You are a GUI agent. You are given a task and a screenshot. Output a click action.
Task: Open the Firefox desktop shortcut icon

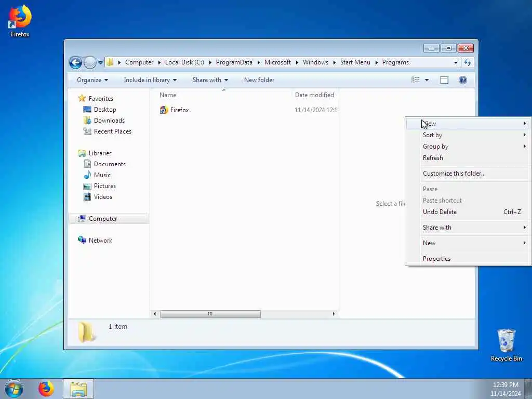pyautogui.click(x=20, y=20)
